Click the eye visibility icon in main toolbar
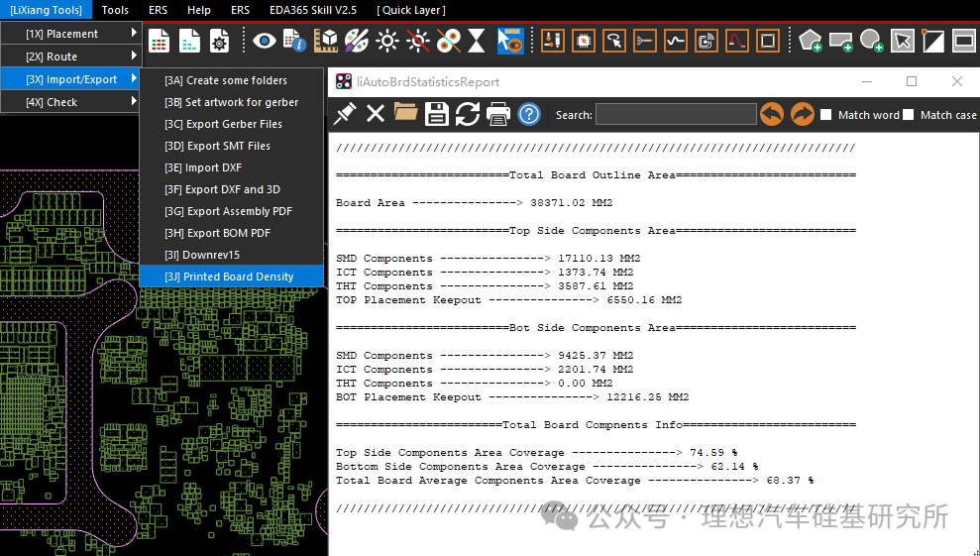This screenshot has height=556, width=980. 265,42
